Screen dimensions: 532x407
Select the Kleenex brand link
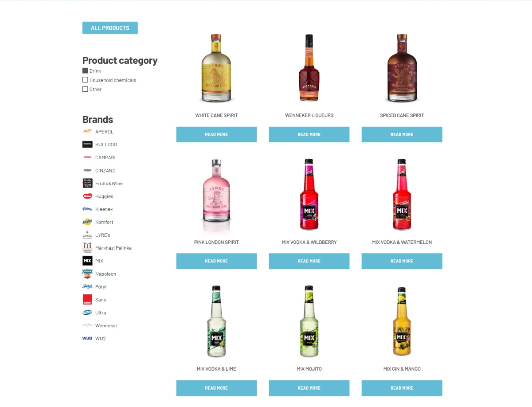104,209
